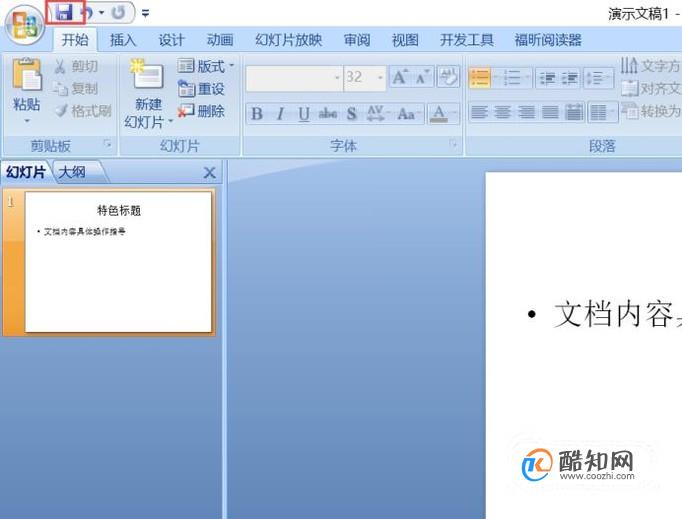Viewport: 682px width, 519px height.
Task: Expand the 新建幻灯片 dropdown arrow
Action: point(170,121)
